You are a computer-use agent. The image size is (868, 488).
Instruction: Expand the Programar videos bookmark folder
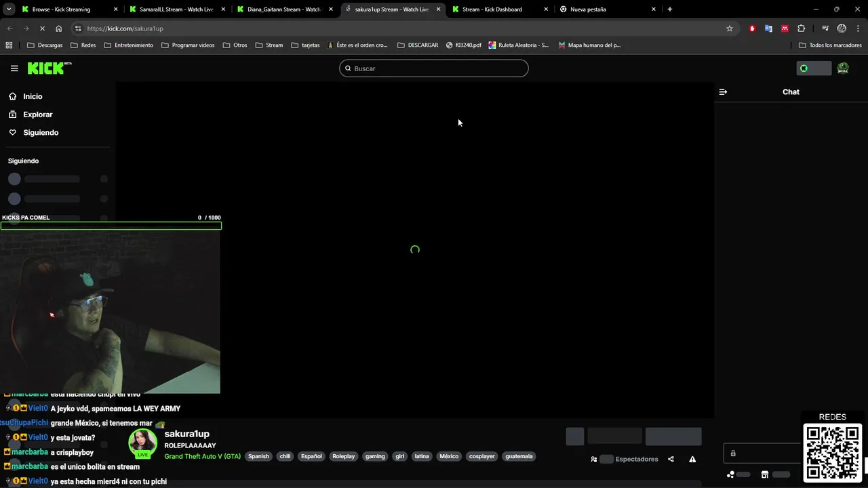point(188,45)
